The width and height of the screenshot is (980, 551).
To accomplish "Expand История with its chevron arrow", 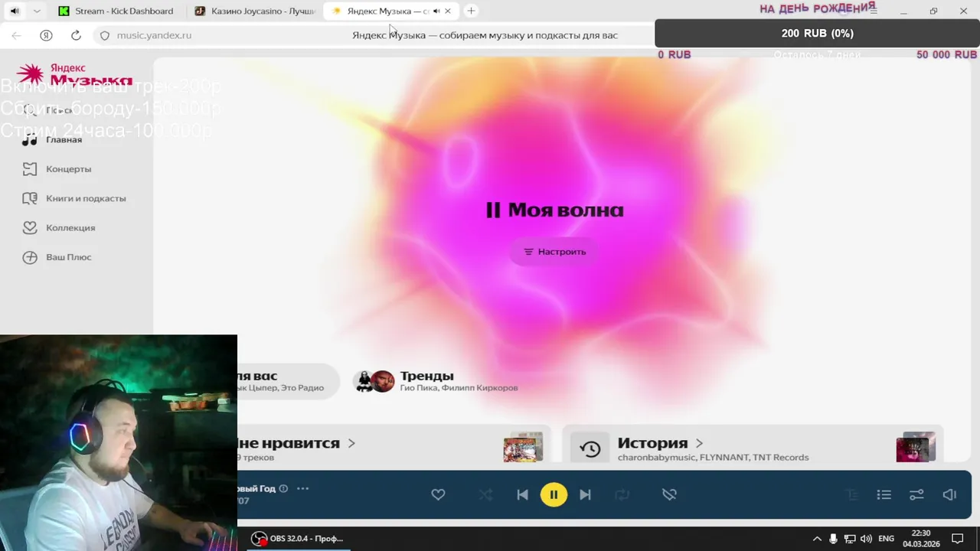I will point(699,443).
